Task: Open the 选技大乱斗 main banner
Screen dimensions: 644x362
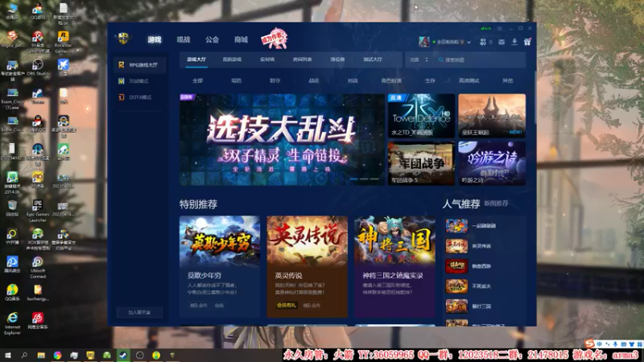Action: [283, 139]
